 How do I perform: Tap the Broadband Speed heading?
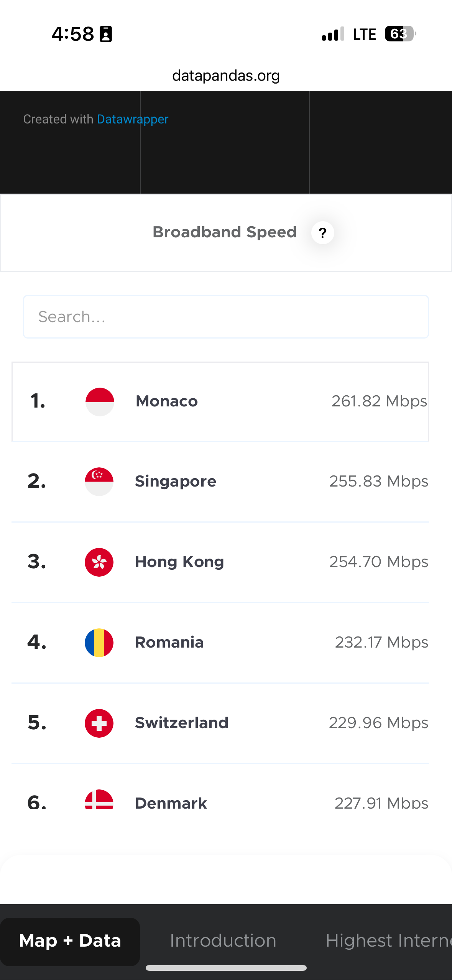[225, 232]
